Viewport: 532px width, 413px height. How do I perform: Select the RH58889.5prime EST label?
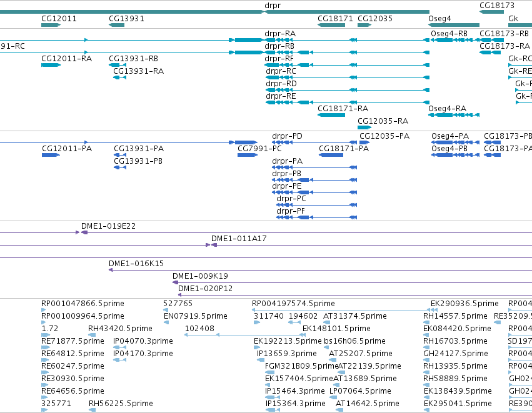[x=456, y=379]
